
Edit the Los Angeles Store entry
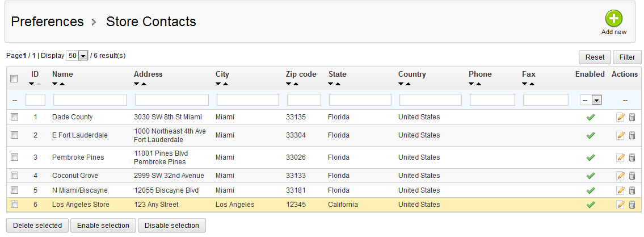pyautogui.click(x=621, y=205)
